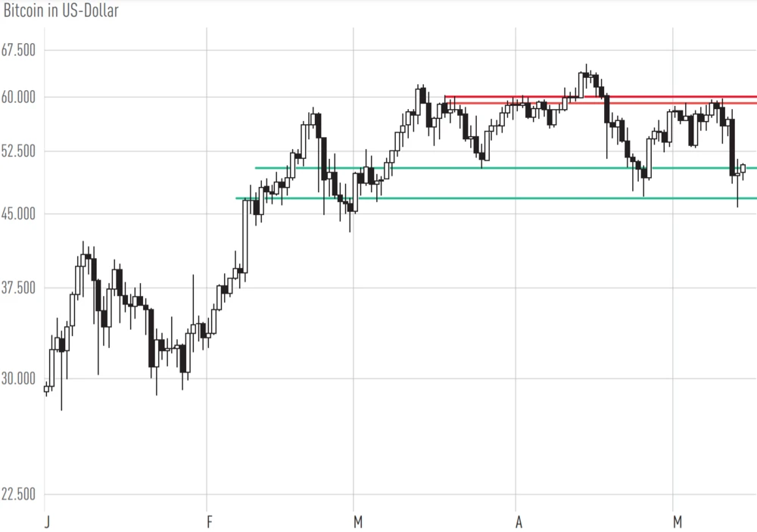Click the J month label on time axis
Viewport: 757px width, 532px height.
click(x=47, y=521)
